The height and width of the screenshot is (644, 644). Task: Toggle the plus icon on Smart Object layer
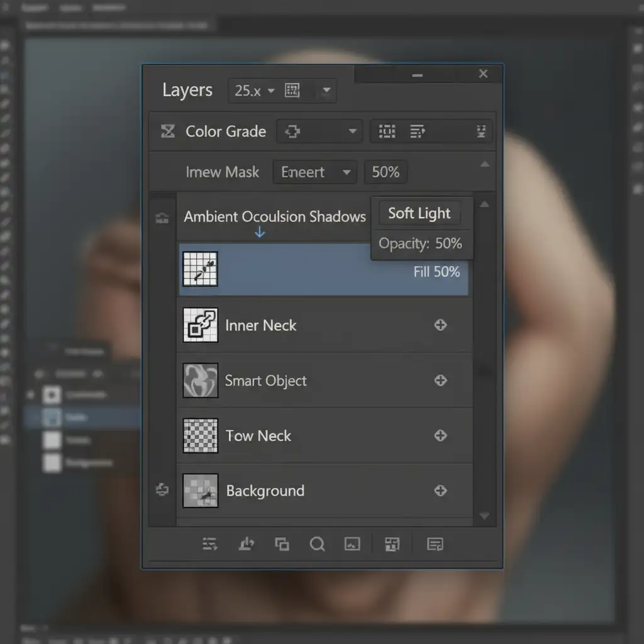440,380
